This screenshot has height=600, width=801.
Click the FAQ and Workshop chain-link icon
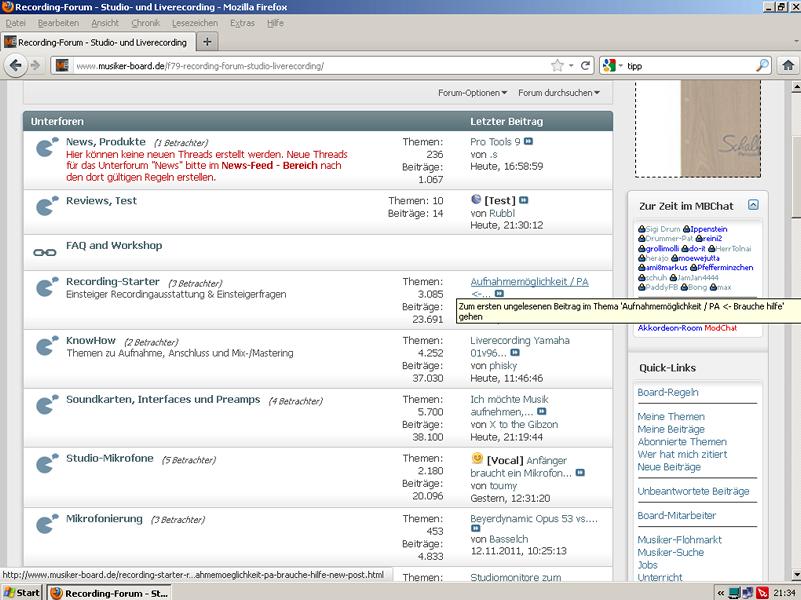[x=45, y=252]
